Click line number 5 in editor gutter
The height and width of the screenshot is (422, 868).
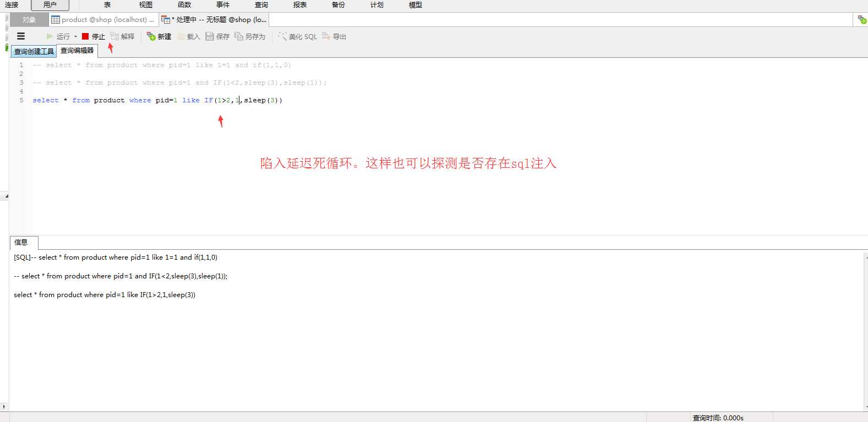(21, 100)
